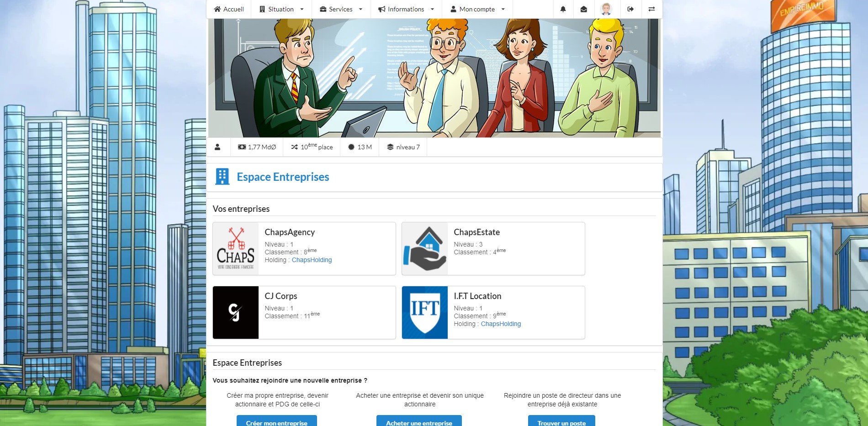Screen dimensions: 868x426
Task: Click the niveau 7 level text
Action: point(408,147)
